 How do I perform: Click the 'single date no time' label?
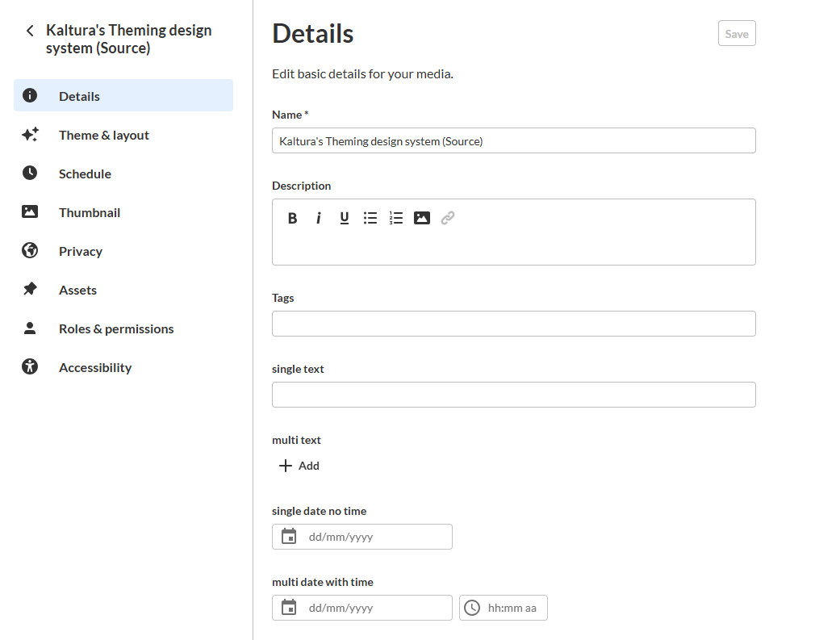tap(320, 511)
